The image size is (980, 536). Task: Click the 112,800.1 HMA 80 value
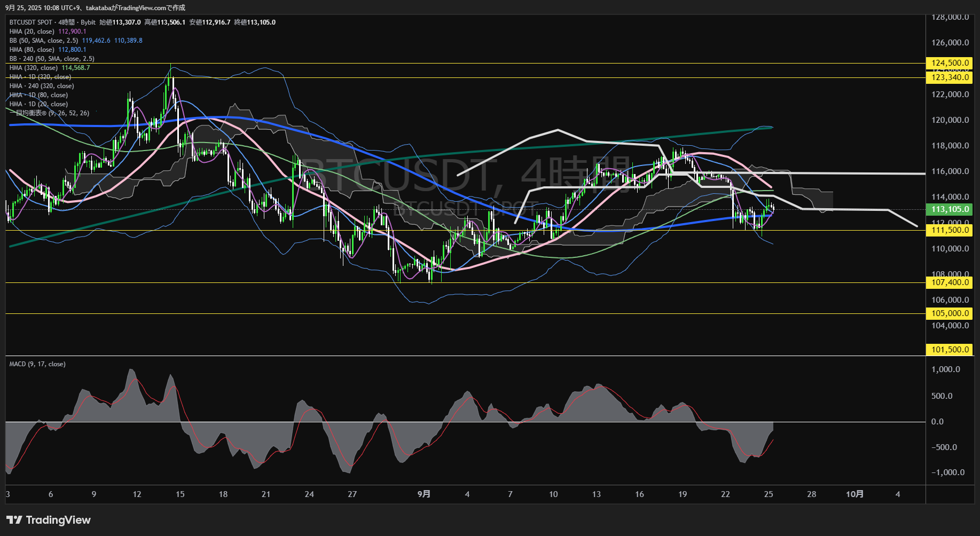coord(72,50)
